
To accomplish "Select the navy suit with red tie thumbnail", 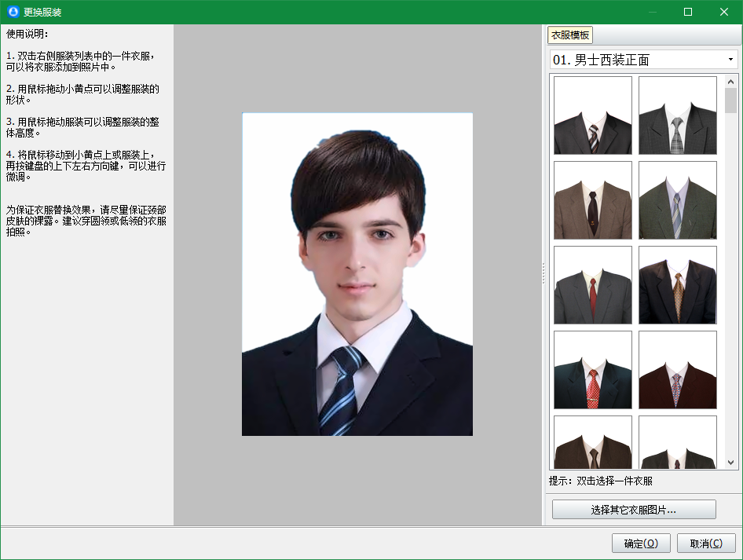I will point(592,369).
